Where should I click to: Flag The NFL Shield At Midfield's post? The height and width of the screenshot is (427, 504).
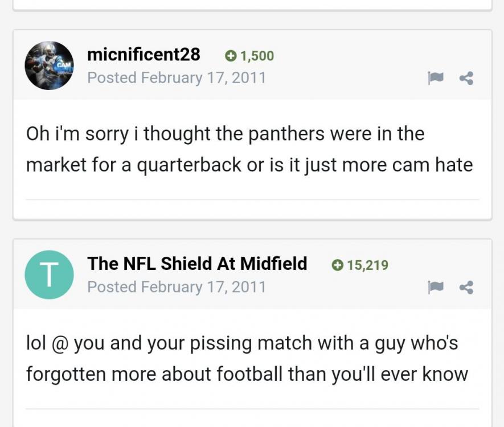(436, 288)
